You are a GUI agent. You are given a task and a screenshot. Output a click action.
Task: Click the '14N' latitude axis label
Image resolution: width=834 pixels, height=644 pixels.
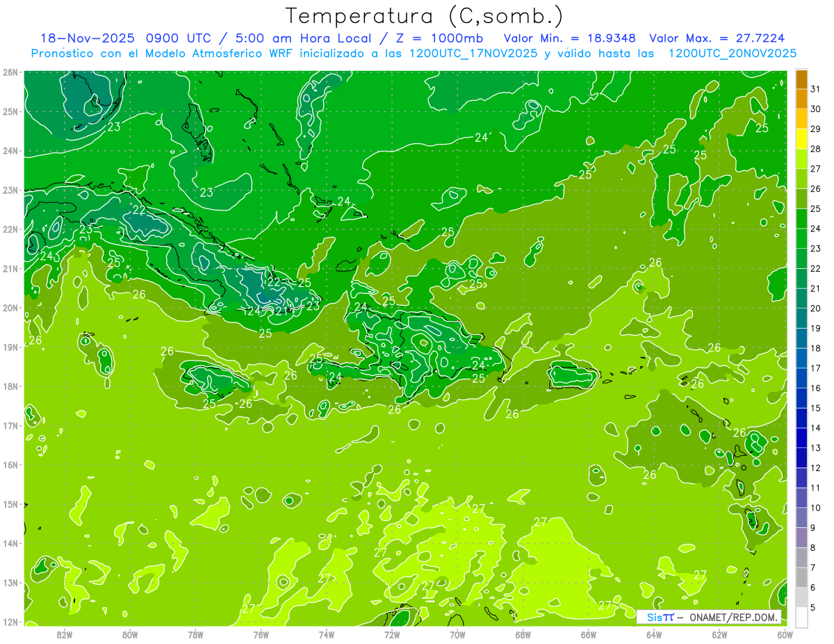10,543
